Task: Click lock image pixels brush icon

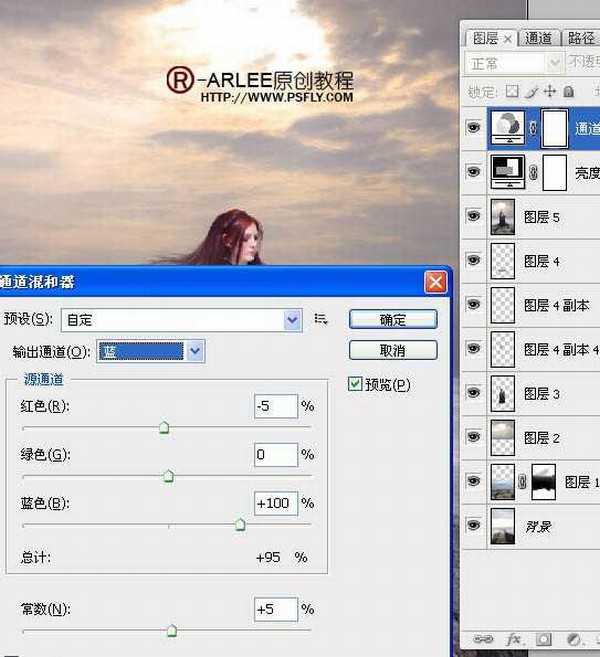Action: click(531, 92)
